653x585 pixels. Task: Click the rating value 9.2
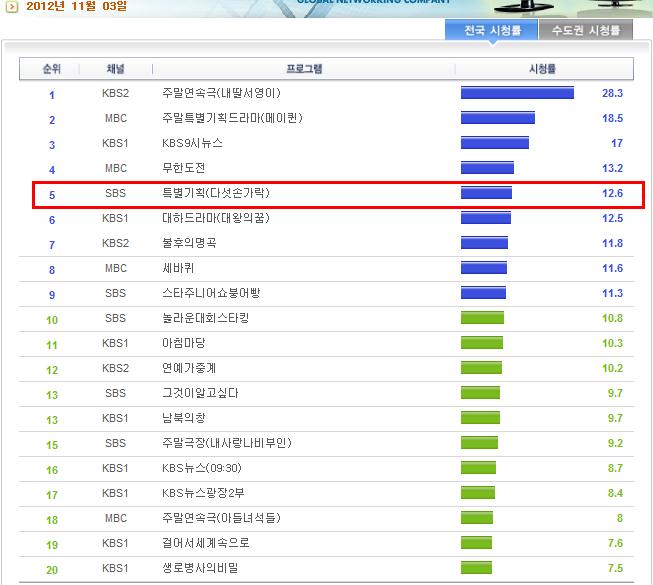tap(615, 443)
